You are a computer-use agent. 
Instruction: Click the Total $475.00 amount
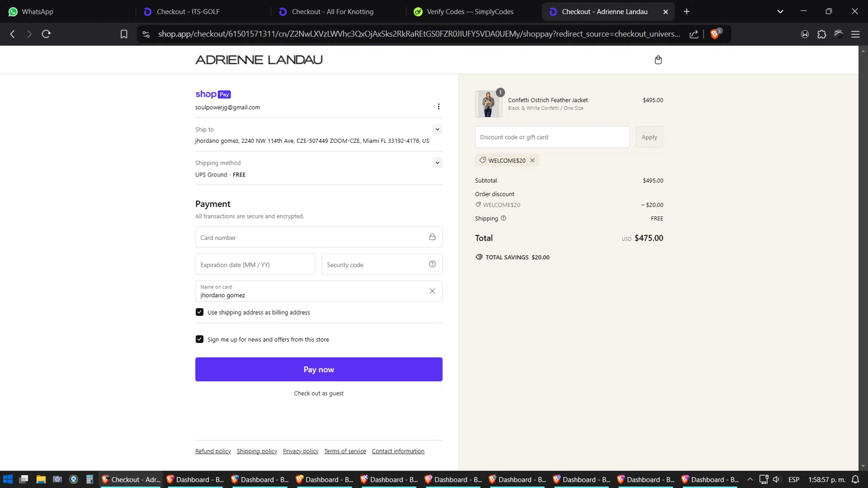(649, 238)
